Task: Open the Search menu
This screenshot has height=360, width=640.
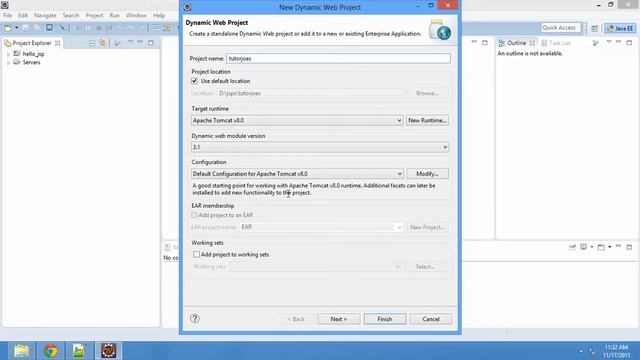Action: (x=71, y=16)
